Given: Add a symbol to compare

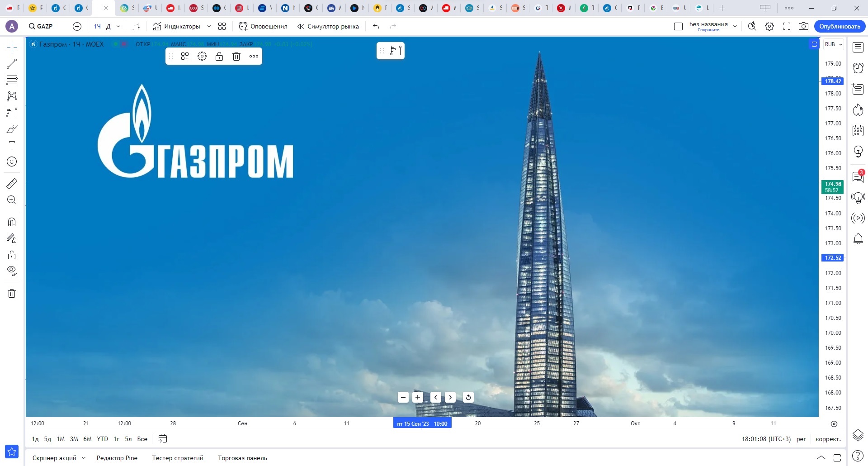Looking at the screenshot, I should (x=77, y=26).
